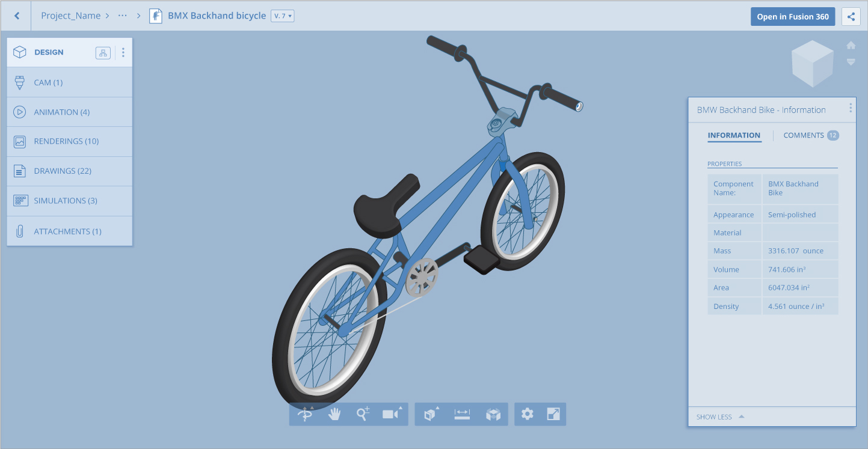Switch to the Comments tab

coord(804,136)
